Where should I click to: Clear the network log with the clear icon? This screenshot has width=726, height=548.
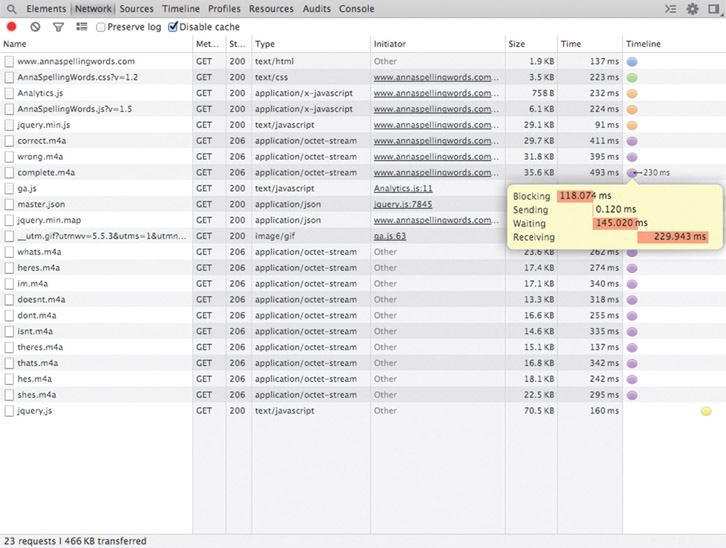[35, 27]
